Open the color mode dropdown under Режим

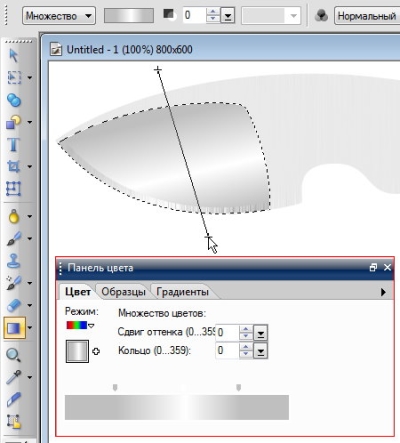click(x=80, y=325)
